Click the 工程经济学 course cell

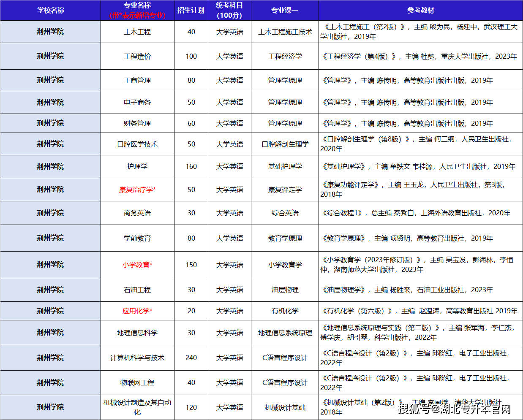pos(285,56)
